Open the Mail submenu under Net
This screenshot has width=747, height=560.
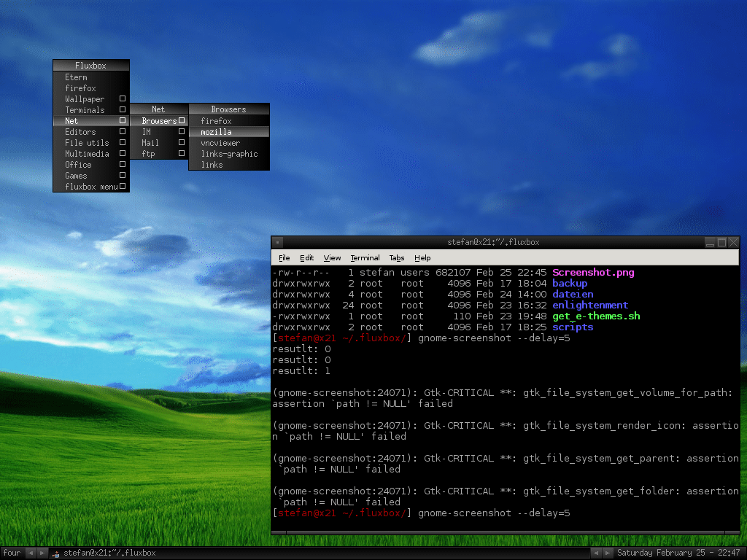(159, 143)
